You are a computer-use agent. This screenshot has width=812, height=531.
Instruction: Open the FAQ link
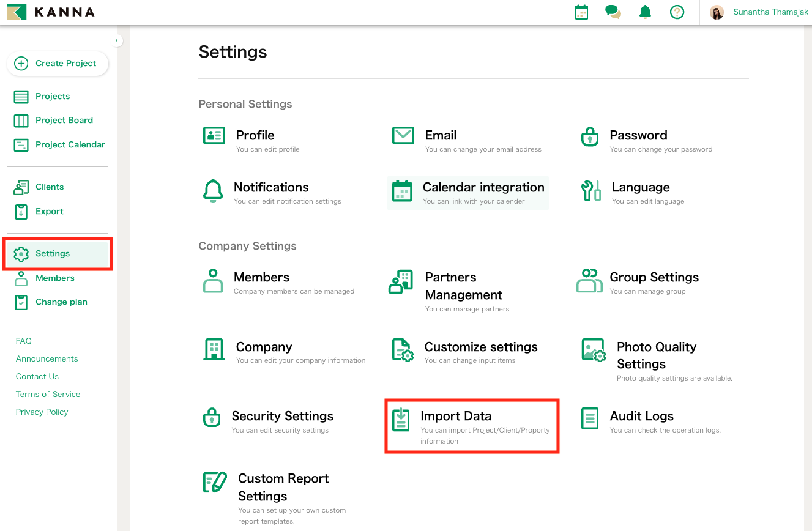coord(23,341)
